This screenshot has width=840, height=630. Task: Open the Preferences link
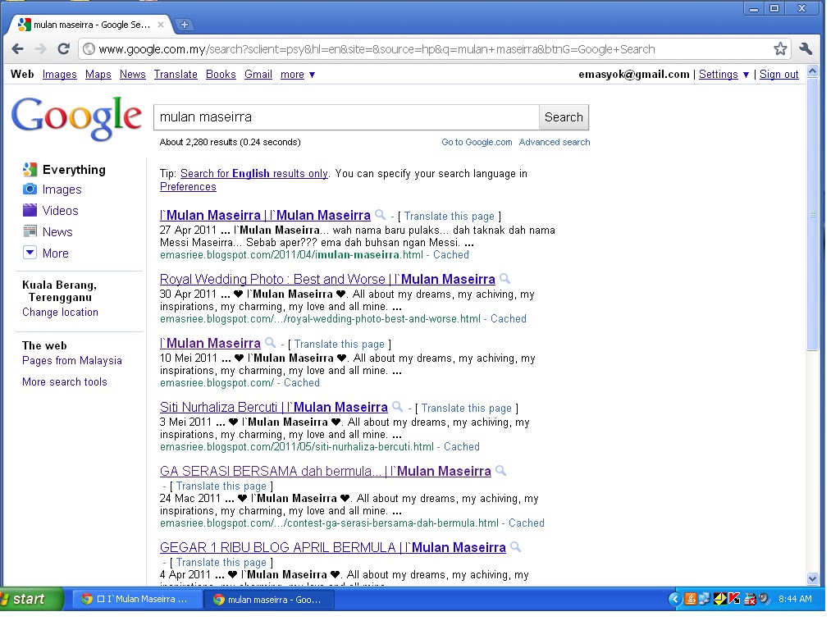188,187
